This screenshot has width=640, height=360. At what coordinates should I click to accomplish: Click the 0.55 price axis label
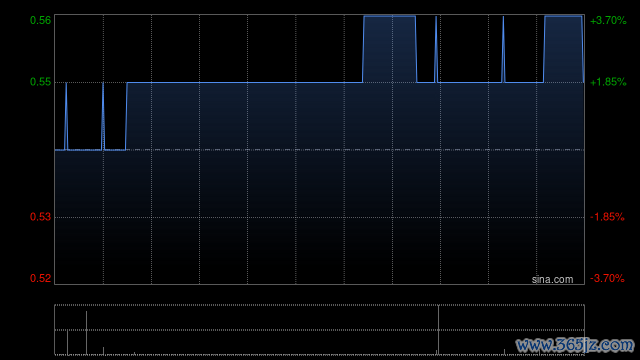tap(40, 82)
